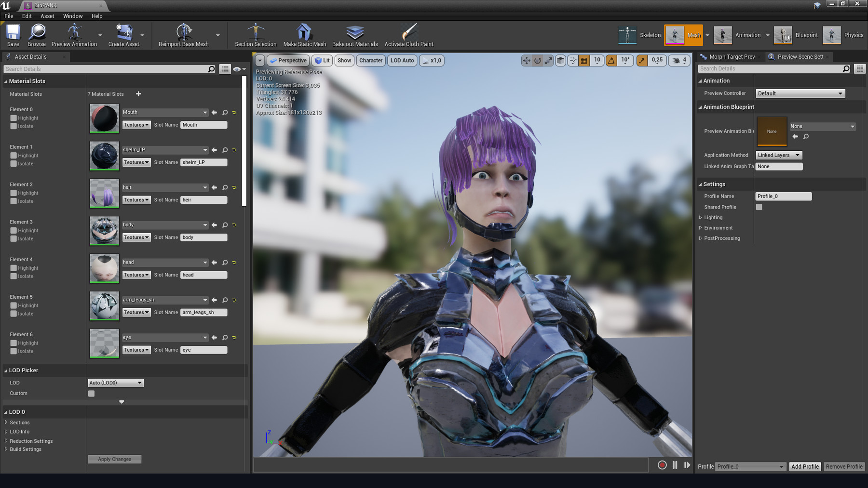Select rotate gizmo in viewport toolbar

tap(538, 61)
